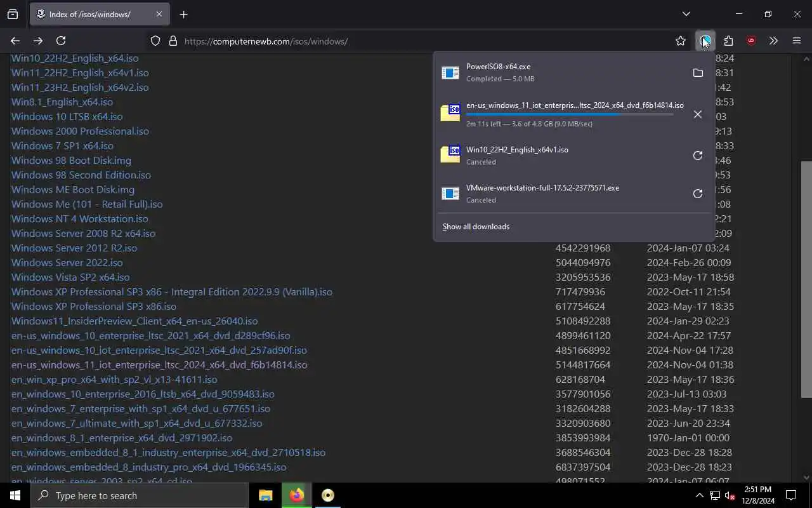Screen dimensions: 812x508
Task: Show hidden system tray icons
Action: click(699, 495)
